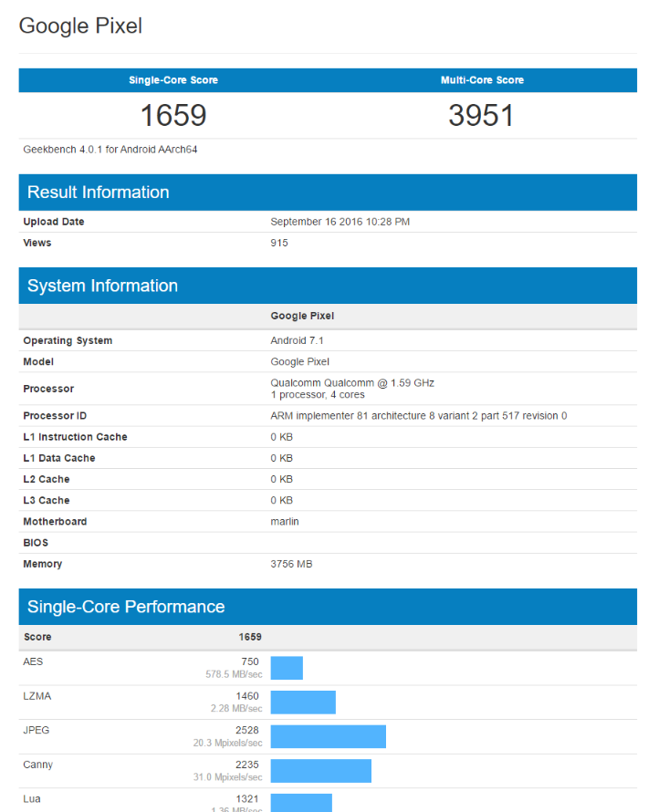Select the Canny score 2235
This screenshot has width=648, height=812.
(x=247, y=765)
